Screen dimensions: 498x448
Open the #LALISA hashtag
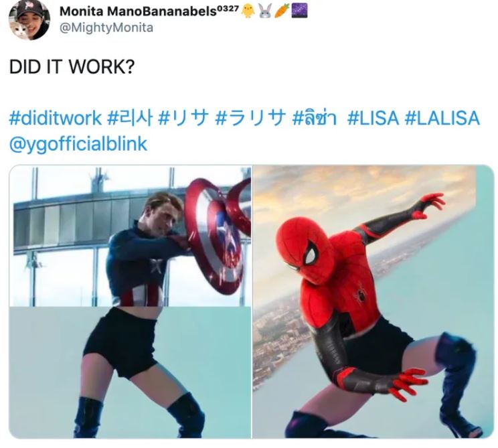pyautogui.click(x=442, y=118)
